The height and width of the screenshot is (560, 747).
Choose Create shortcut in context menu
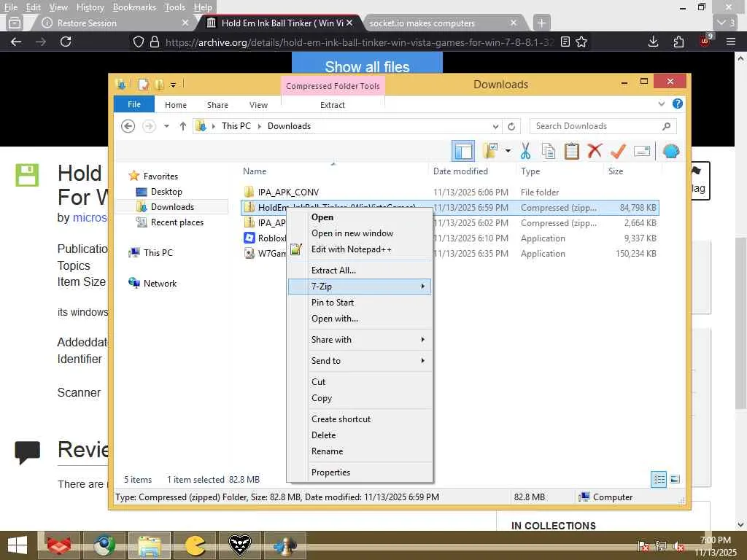coord(360,419)
